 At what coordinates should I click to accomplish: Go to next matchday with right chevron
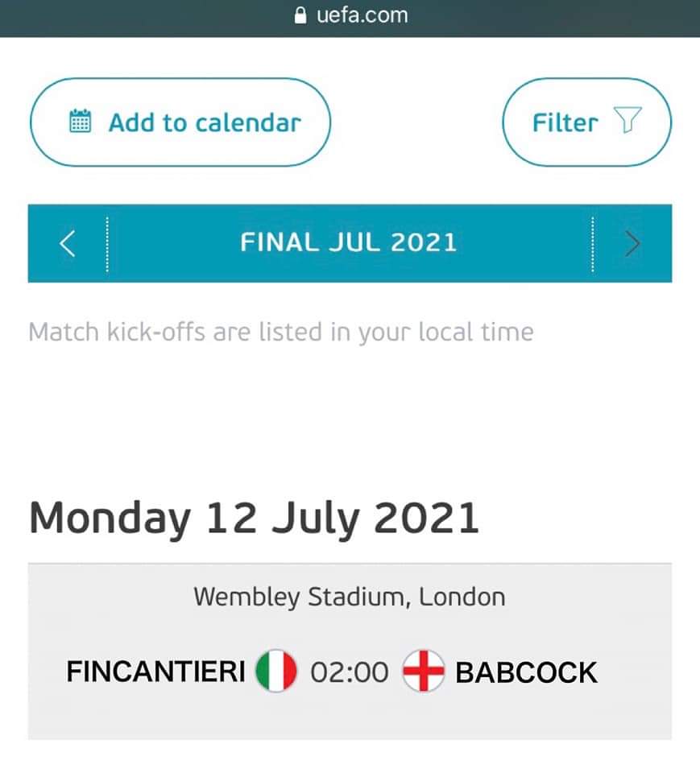click(633, 243)
